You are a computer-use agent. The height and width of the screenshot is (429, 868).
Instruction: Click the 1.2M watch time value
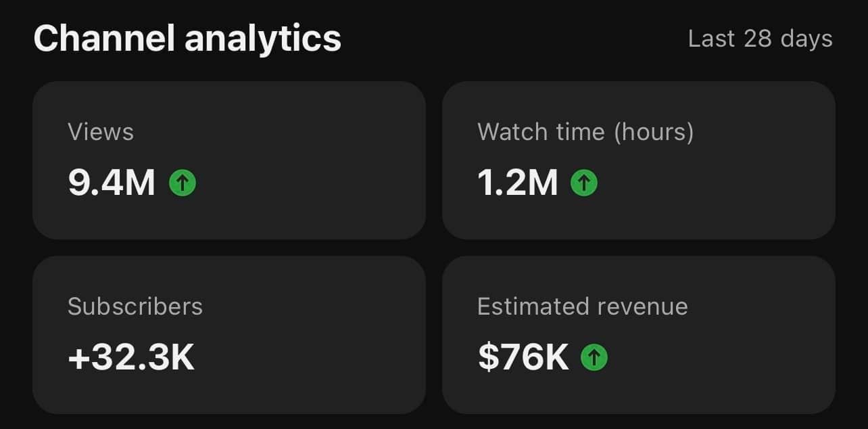(x=518, y=182)
